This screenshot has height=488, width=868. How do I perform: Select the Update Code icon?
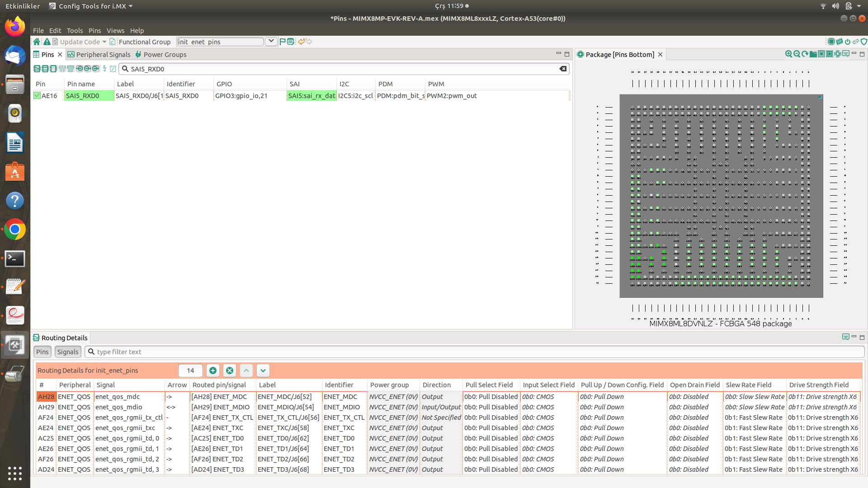coord(55,42)
